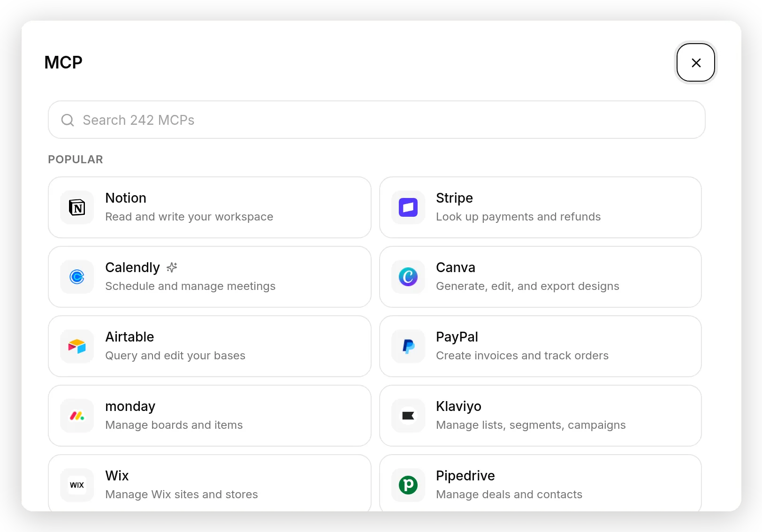The image size is (762, 532).
Task: Close the MCP dialog
Action: [x=696, y=62]
